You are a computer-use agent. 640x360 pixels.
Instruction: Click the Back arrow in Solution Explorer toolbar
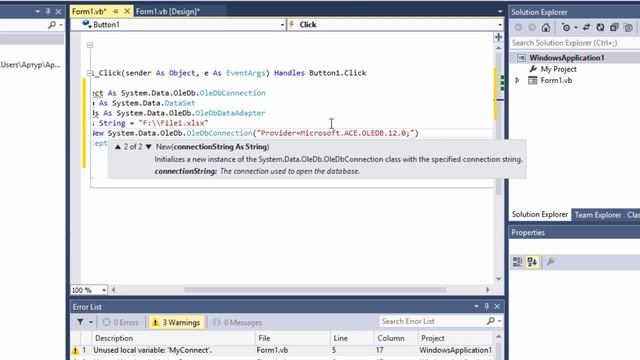(518, 28)
